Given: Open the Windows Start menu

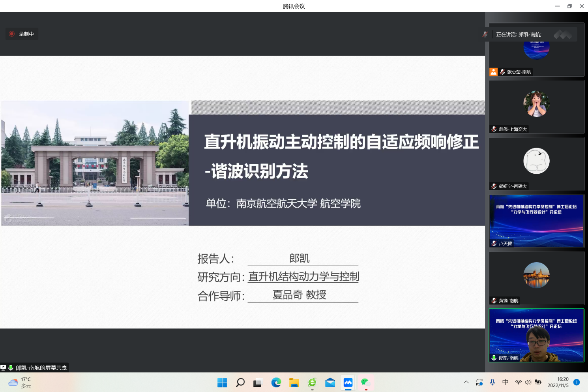Looking at the screenshot, I should [x=222, y=383].
